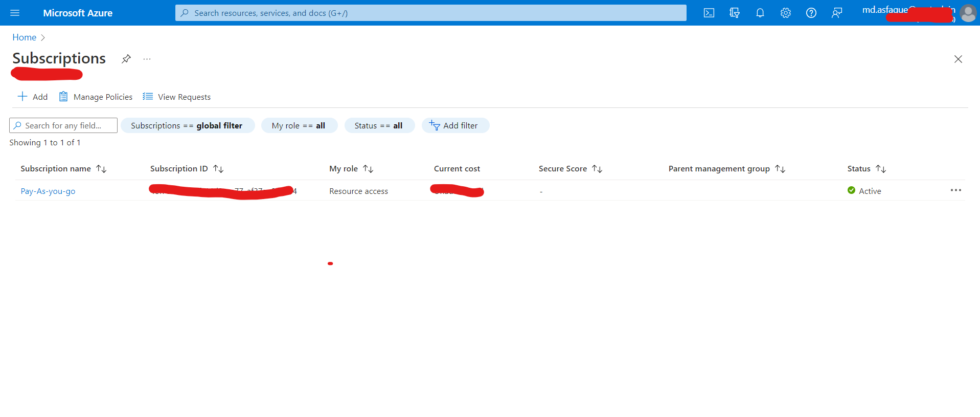Open Manage Policies
Viewport: 980px width, 417px height.
click(96, 97)
